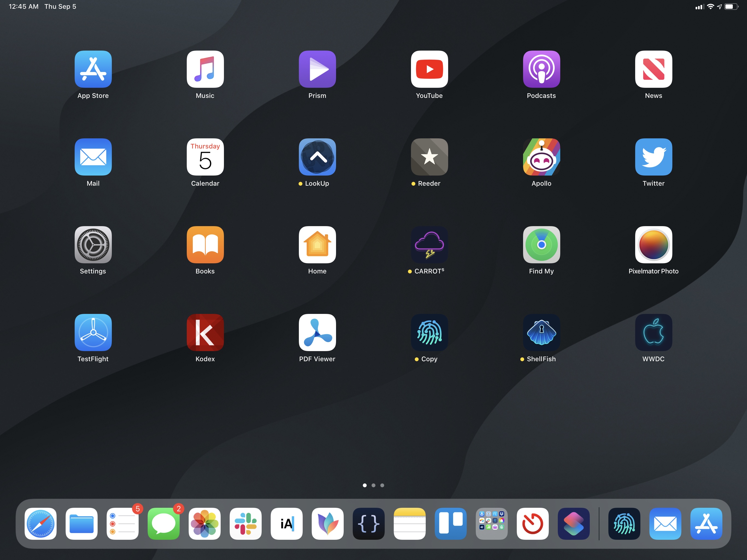747x560 pixels.
Task: Tap the battery indicator in status bar
Action: pos(731,7)
